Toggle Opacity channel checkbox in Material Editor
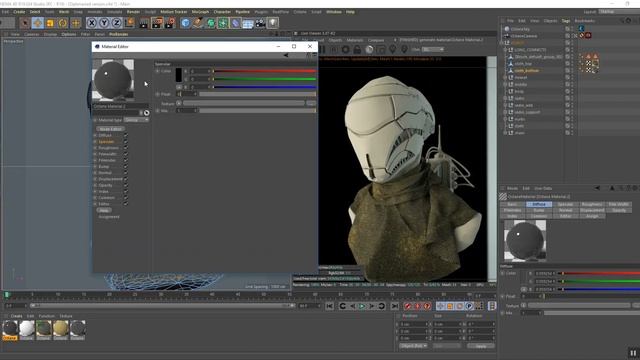Viewport: 640px width, 360px height. point(126,185)
